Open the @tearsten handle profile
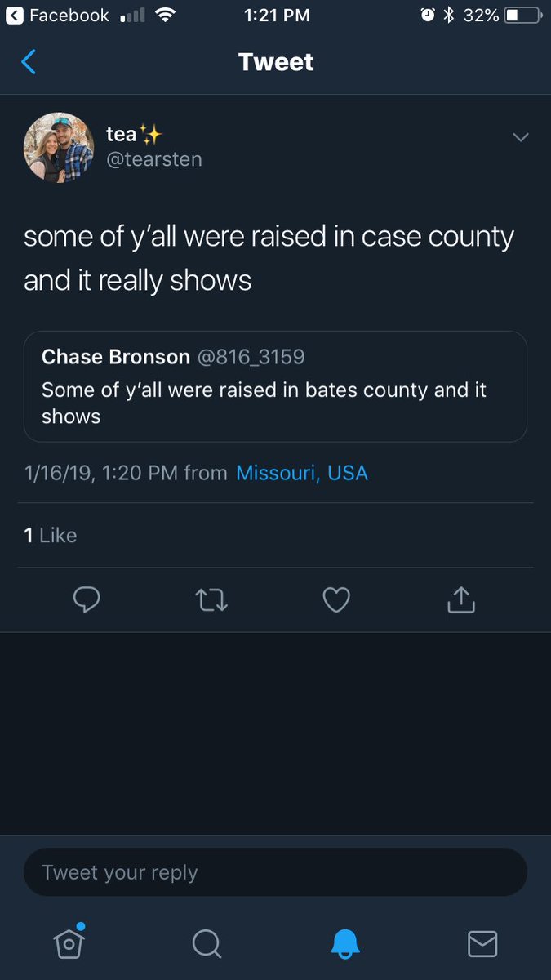Screen dimensions: 551x980 coord(154,159)
